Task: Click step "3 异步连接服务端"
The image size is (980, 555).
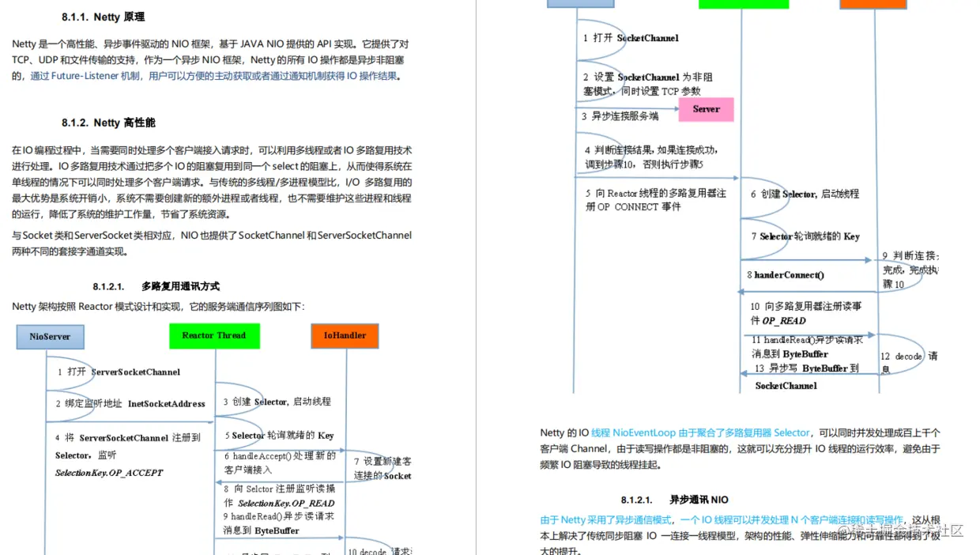Action: 620,116
